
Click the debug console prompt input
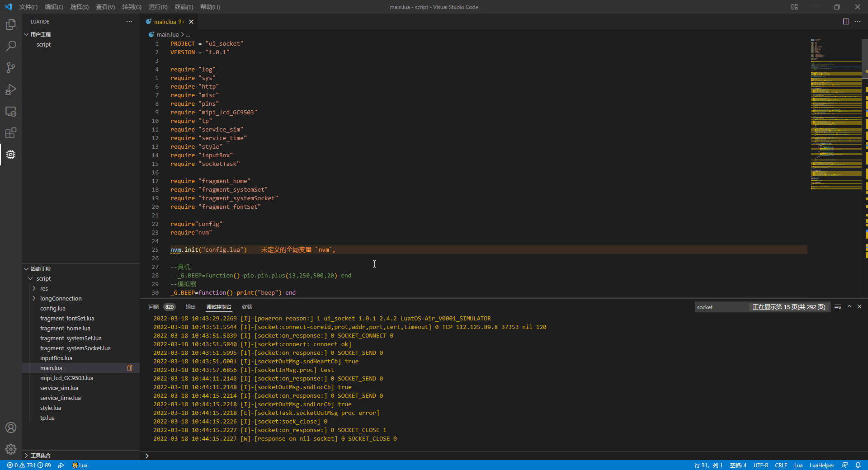tap(504, 456)
